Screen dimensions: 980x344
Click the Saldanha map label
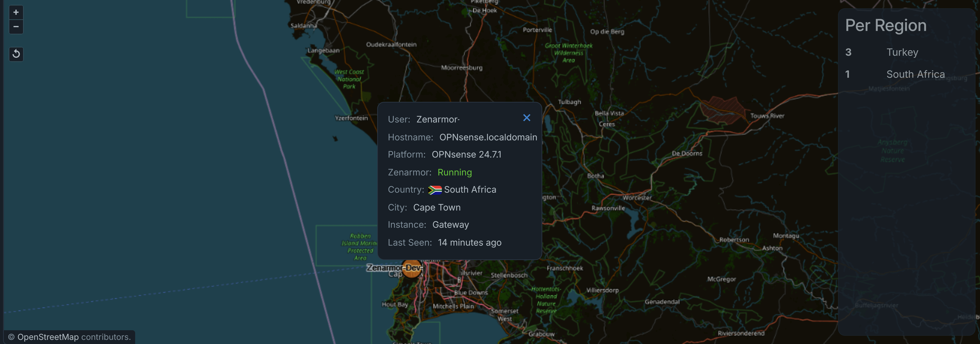[x=304, y=25]
